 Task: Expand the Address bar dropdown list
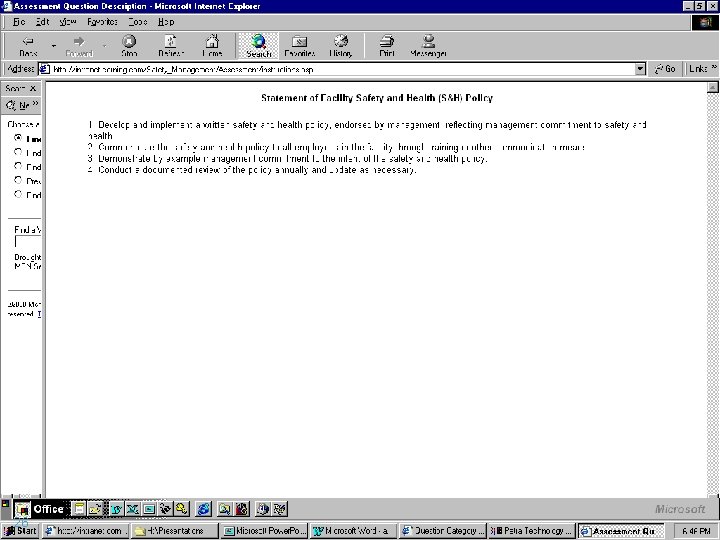click(640, 69)
